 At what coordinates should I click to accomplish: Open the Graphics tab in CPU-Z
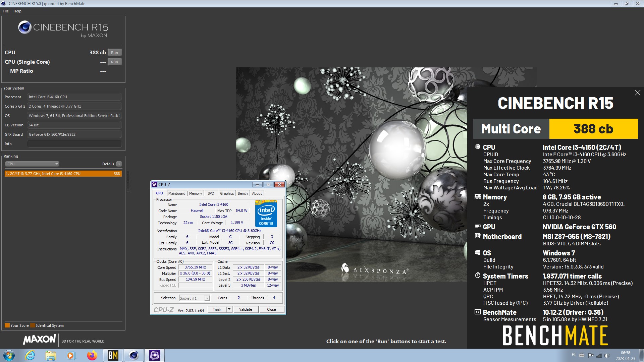tap(227, 193)
